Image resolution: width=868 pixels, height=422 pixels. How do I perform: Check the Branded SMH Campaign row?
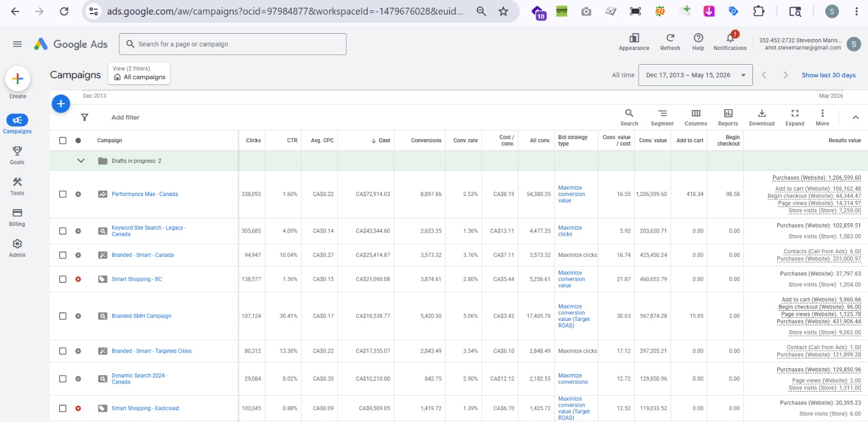coord(63,316)
